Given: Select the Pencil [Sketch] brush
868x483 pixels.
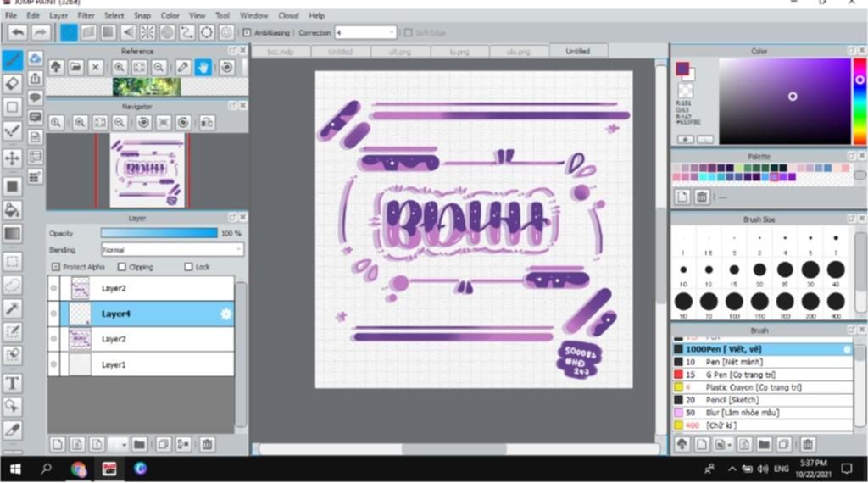Looking at the screenshot, I should (x=762, y=399).
